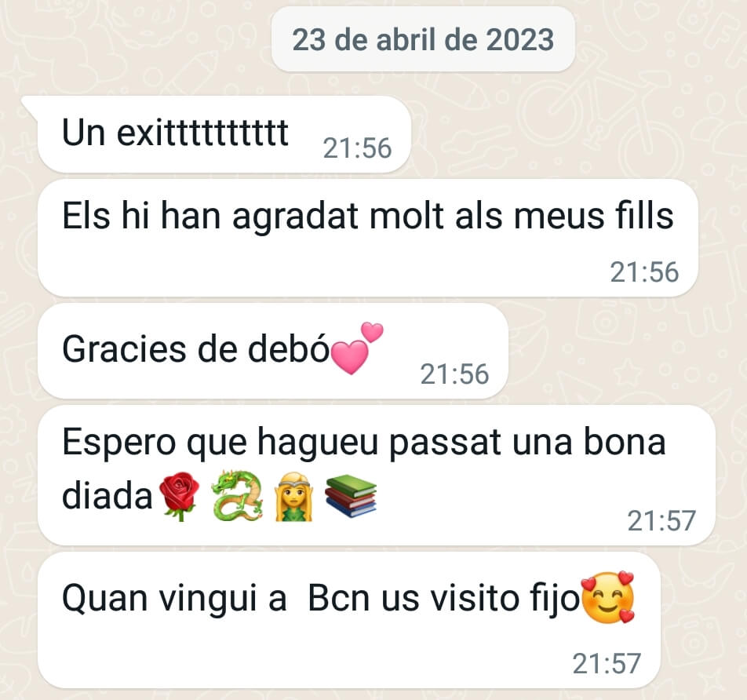Click the 21:56 timestamp under 'meus fills'
This screenshot has height=700, width=747.
(x=644, y=272)
